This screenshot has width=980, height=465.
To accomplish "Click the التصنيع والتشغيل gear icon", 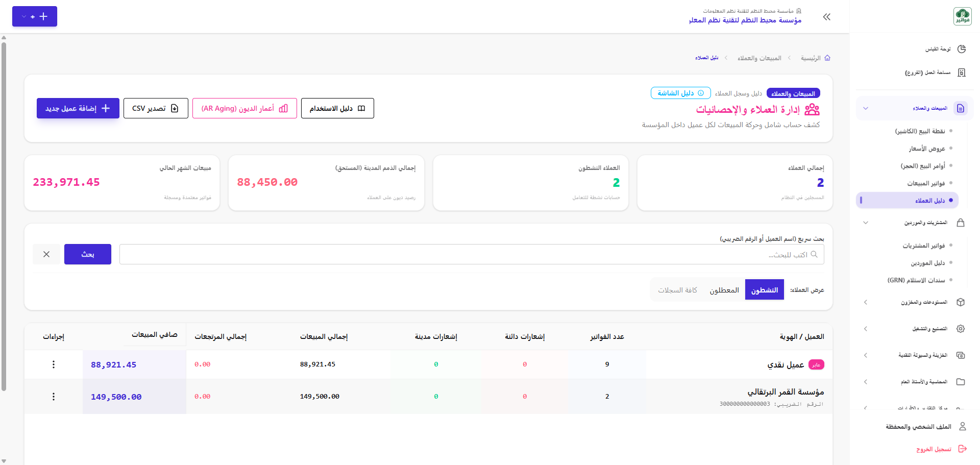I will pyautogui.click(x=961, y=329).
